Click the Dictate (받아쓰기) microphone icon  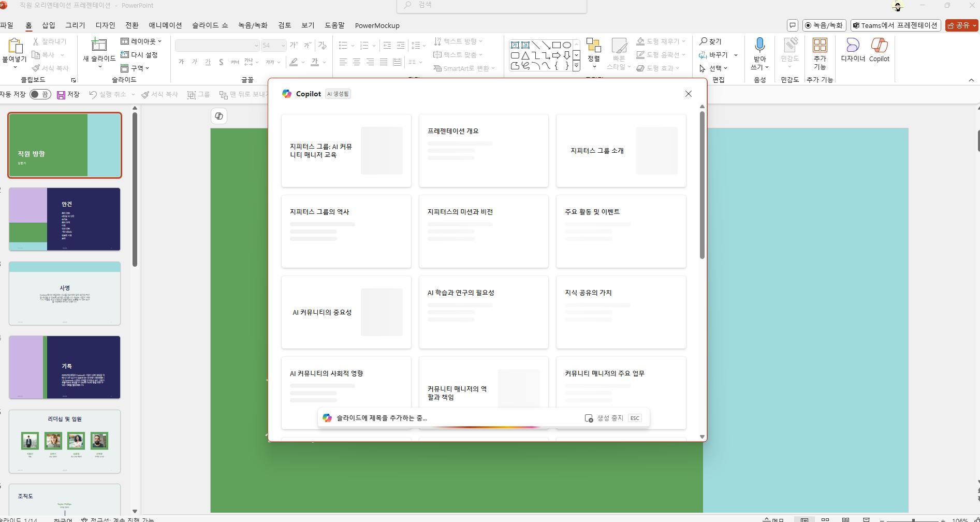click(759, 46)
